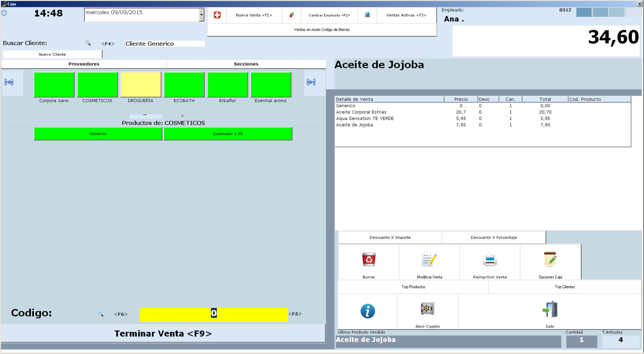Switch to the Proveedores tab
The image size is (644, 354).
coord(84,64)
